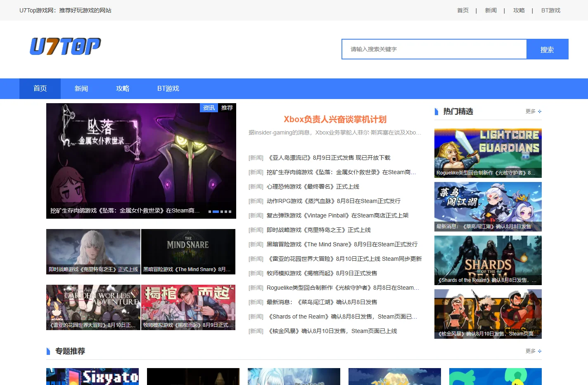Open The Mind Snare game thumbnail
Viewport: 588px width, 385px height.
point(188,252)
